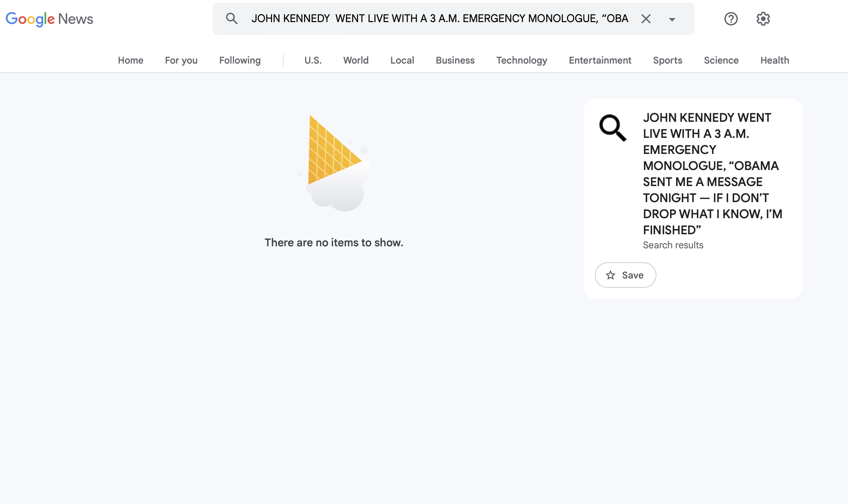Open the For you tab
848x504 pixels.
tap(181, 61)
